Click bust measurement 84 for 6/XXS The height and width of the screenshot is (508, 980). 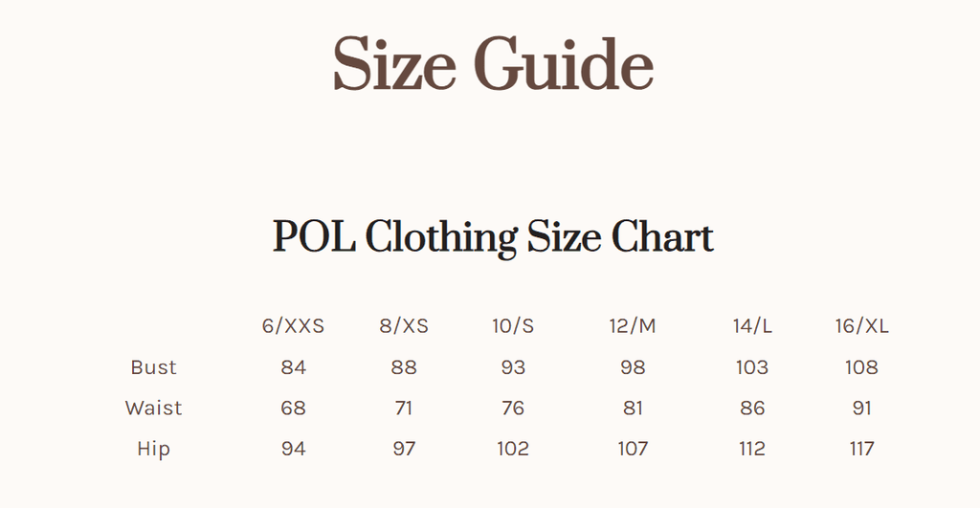point(293,367)
